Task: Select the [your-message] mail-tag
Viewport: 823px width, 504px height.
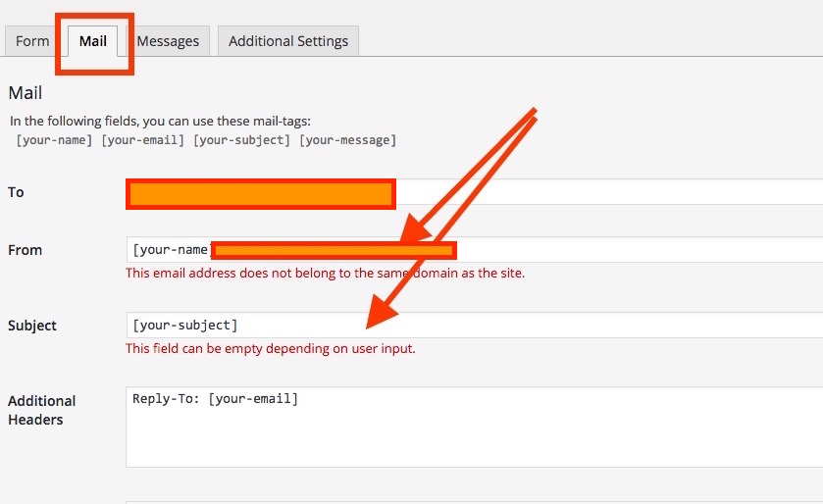Action: (x=347, y=140)
